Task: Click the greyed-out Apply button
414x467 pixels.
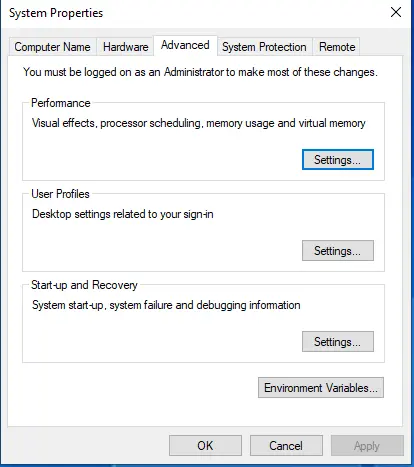Action: pos(367,446)
